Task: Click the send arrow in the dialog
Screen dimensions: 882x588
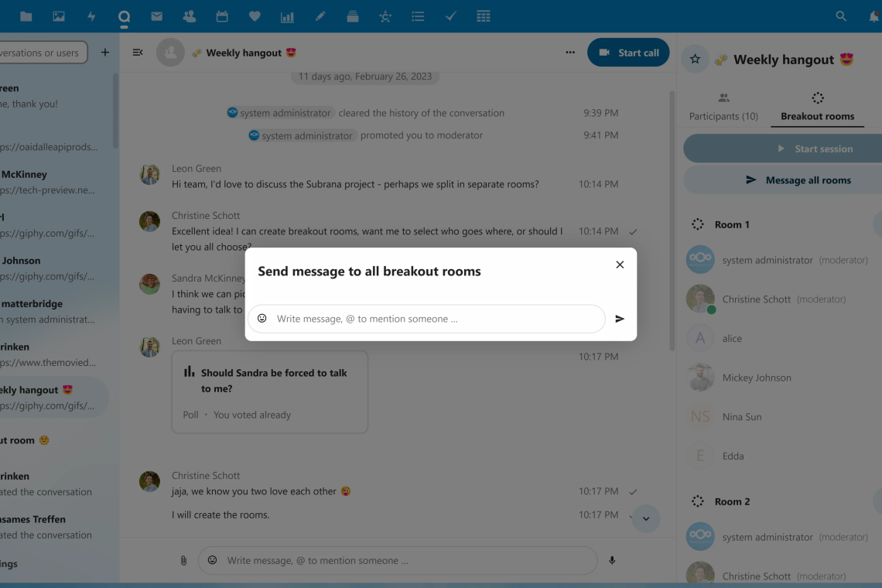Action: [x=620, y=319]
